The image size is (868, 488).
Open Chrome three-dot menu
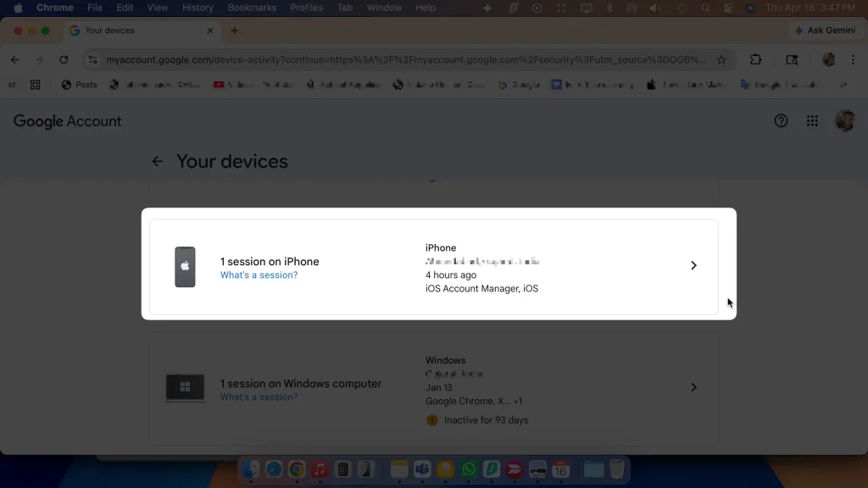853,60
